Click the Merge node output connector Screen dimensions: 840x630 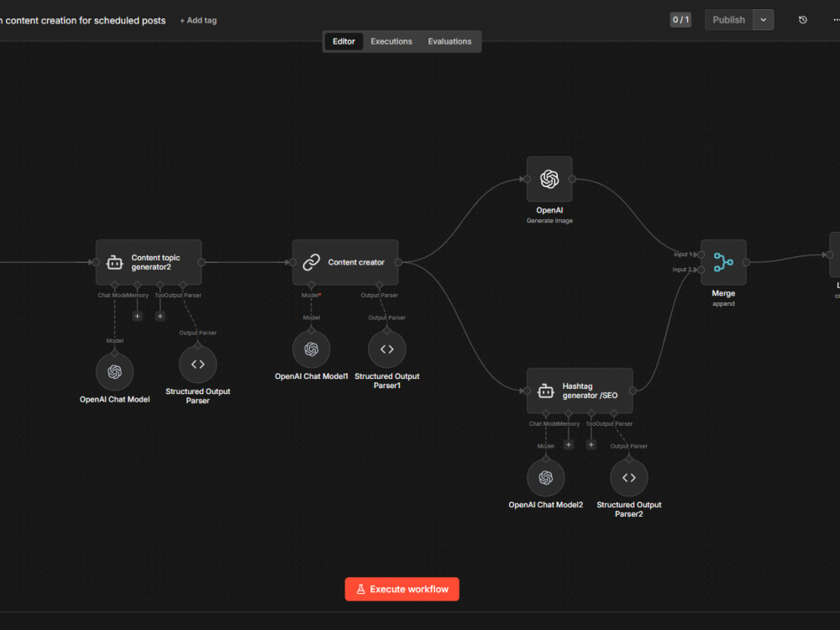pos(746,262)
